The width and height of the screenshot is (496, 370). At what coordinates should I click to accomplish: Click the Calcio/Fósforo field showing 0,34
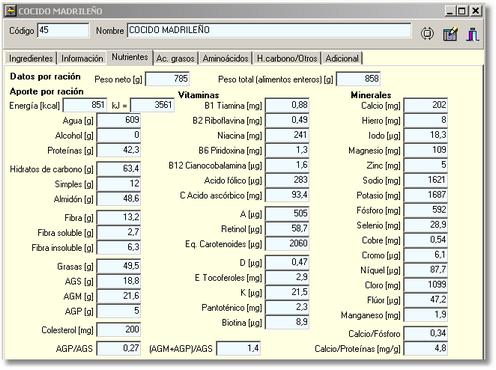(426, 333)
